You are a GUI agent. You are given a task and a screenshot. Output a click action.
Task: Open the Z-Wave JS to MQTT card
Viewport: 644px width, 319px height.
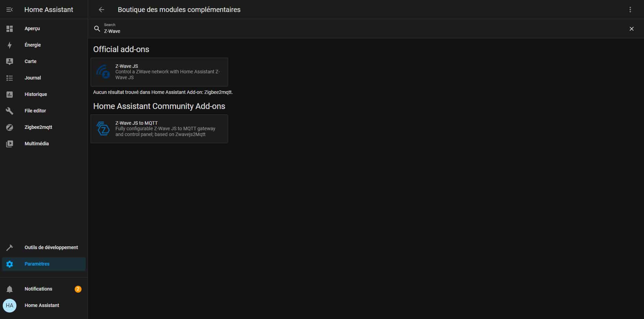pos(159,129)
